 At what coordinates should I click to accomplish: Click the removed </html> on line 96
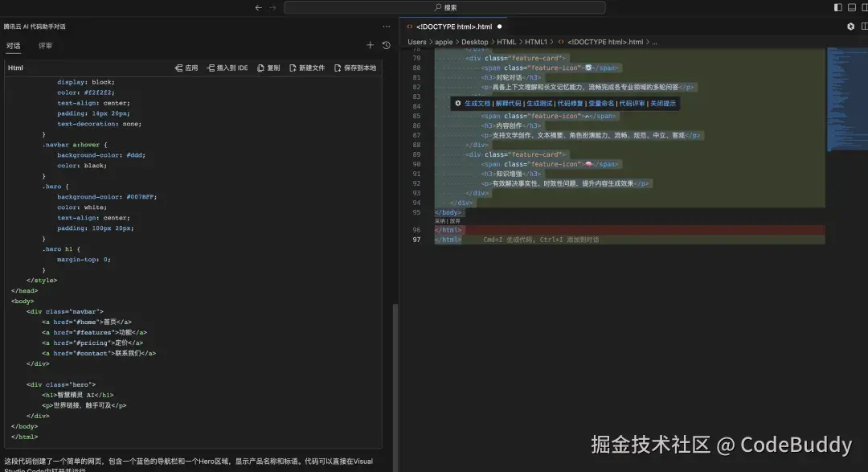448,230
